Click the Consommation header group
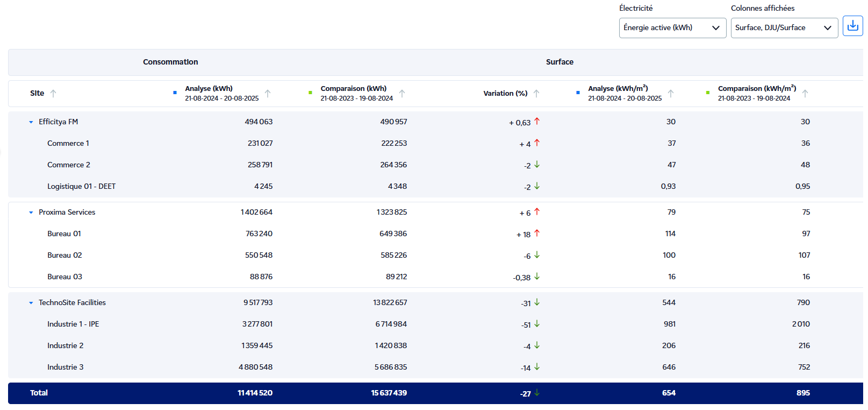 click(x=170, y=62)
